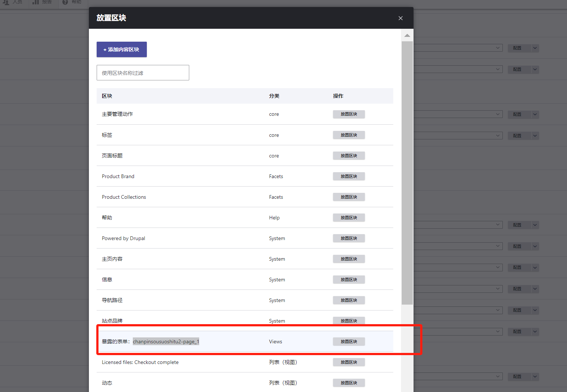567x392 pixels.
Task: Open topmost region select dropdown in background
Action: coord(458,48)
